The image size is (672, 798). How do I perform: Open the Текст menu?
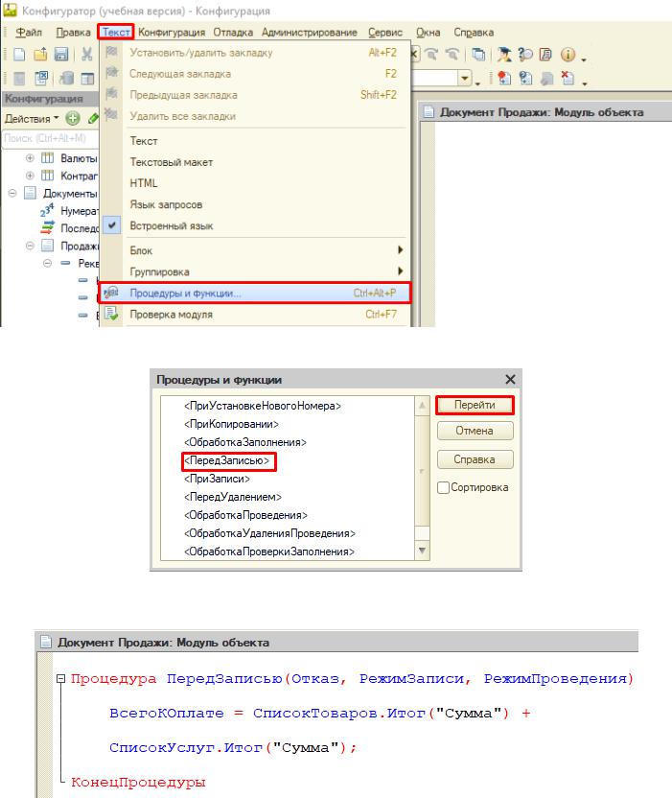pyautogui.click(x=116, y=32)
